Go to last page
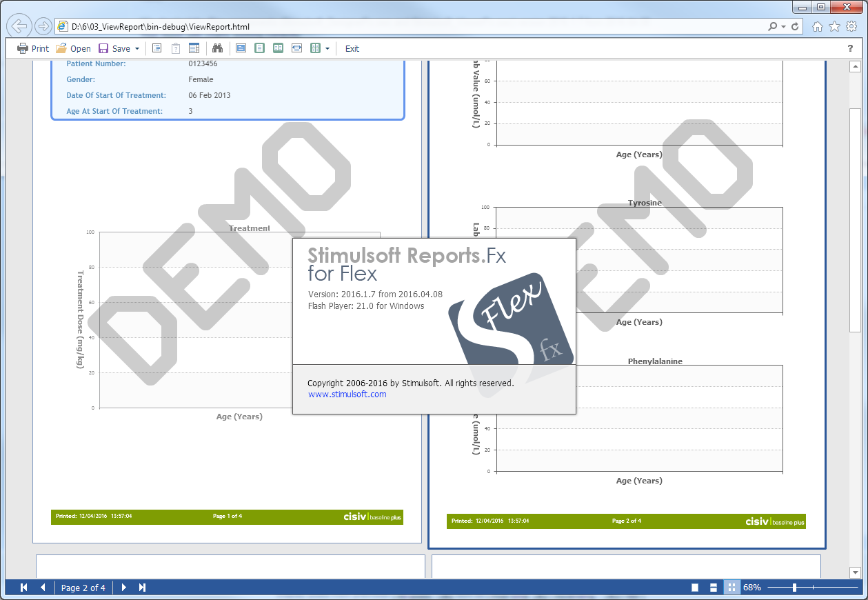Image resolution: width=868 pixels, height=600 pixels. [143, 588]
